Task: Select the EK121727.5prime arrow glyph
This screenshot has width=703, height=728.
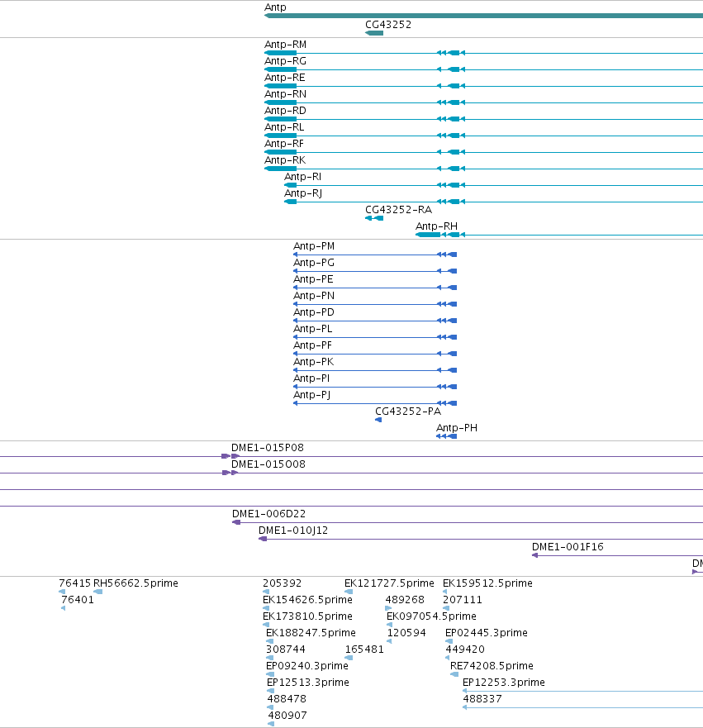Action: tap(349, 592)
